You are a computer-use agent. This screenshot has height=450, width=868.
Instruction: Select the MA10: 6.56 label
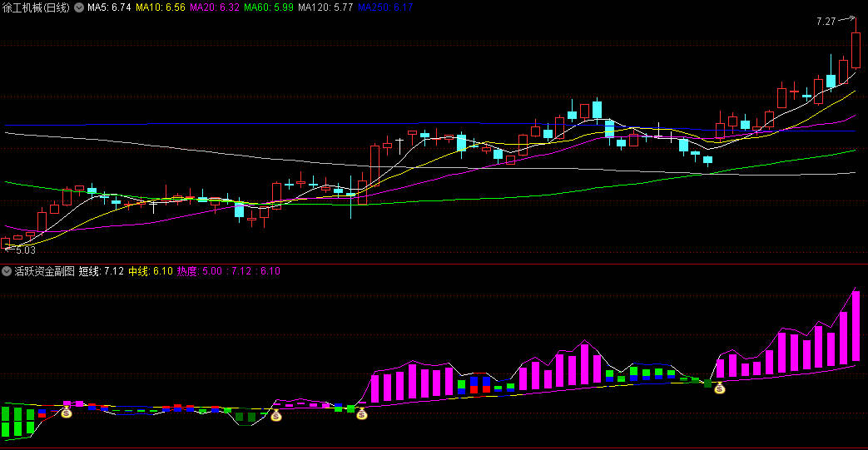(161, 7)
